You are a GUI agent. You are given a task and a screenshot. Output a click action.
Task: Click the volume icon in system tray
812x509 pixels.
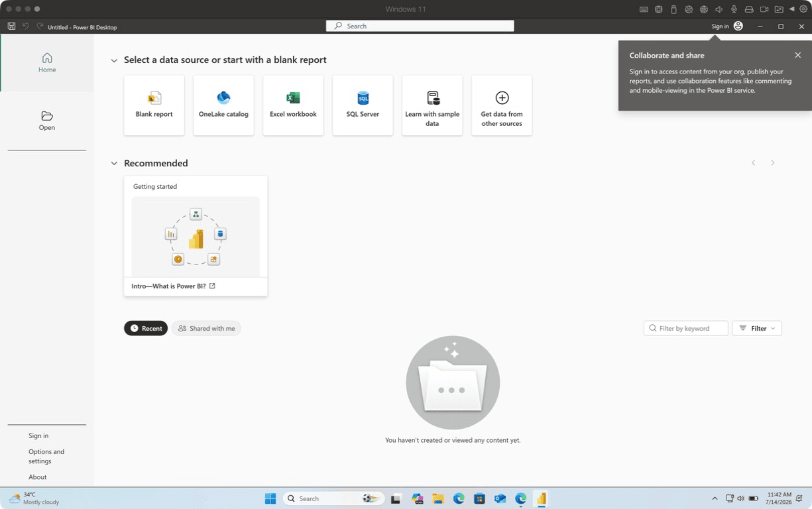740,498
